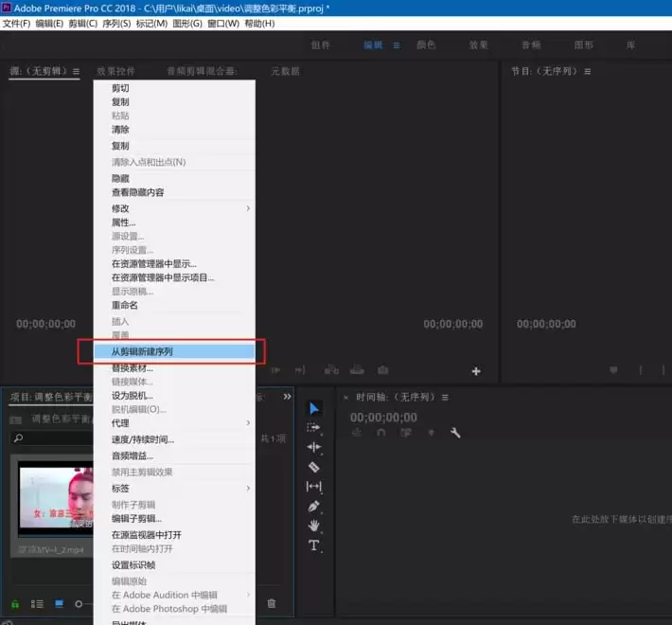Click the plus button in source monitor
The image size is (672, 625).
[x=476, y=371]
